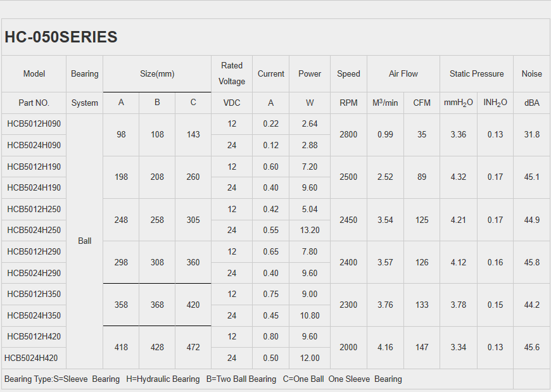The height and width of the screenshot is (392, 551).
Task: Click the HCB5024H250 model cell
Action: (34, 230)
